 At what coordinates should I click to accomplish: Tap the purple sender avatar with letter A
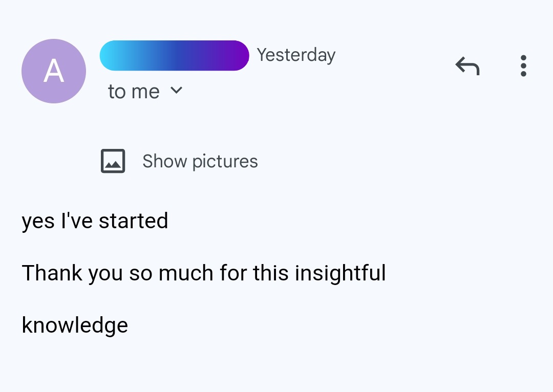click(x=54, y=71)
